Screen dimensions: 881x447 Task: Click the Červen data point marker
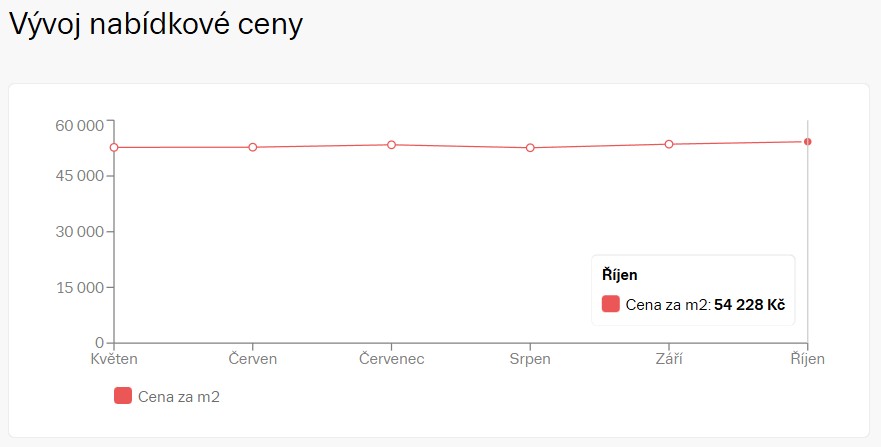[253, 147]
